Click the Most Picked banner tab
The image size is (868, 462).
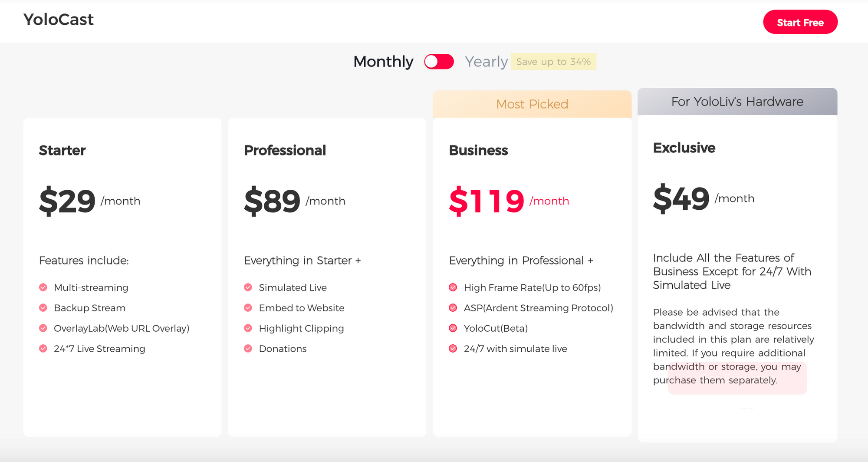pyautogui.click(x=532, y=104)
